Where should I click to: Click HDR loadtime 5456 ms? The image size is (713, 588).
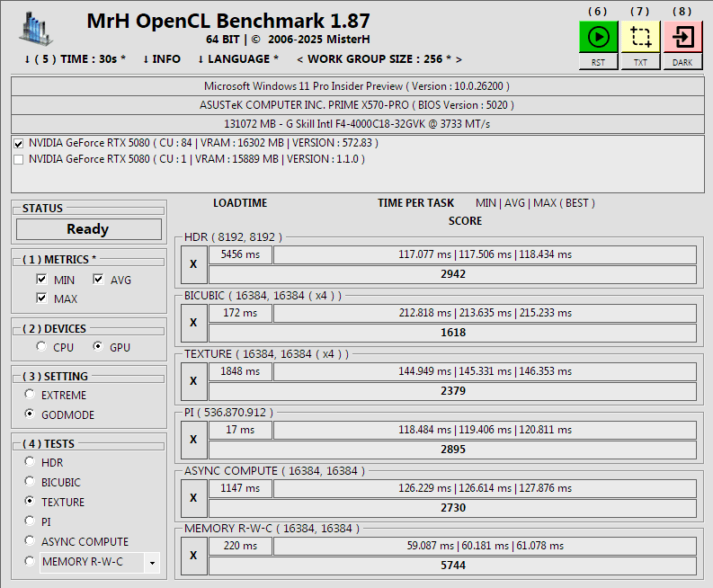pos(240,254)
